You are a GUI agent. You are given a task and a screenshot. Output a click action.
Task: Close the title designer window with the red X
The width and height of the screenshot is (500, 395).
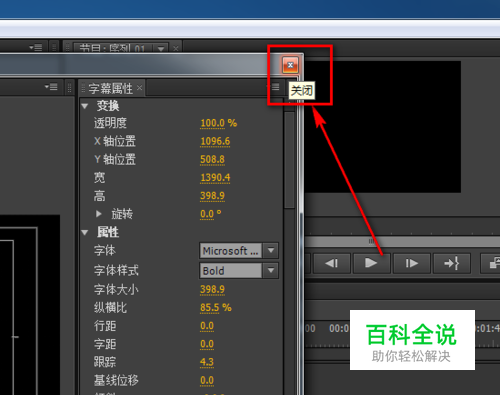(x=290, y=65)
